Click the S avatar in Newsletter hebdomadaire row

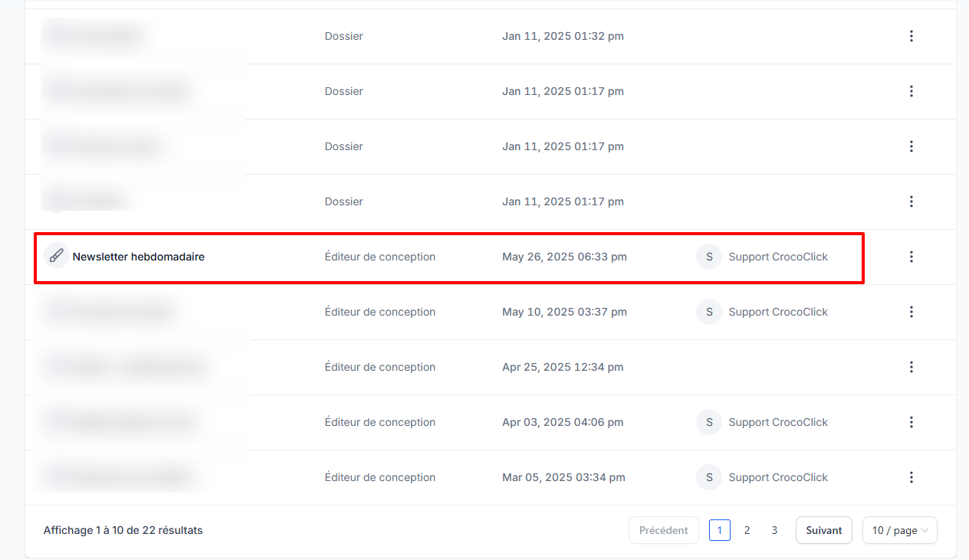tap(708, 257)
